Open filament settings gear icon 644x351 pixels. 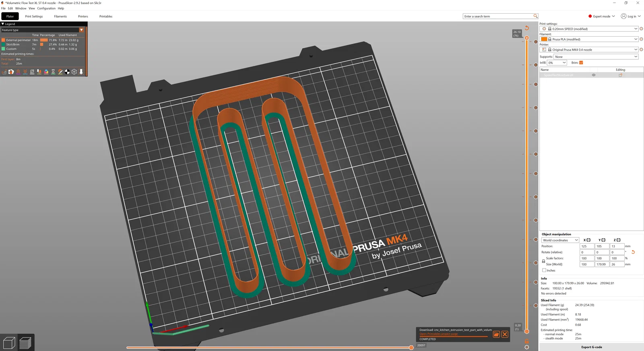click(x=641, y=39)
